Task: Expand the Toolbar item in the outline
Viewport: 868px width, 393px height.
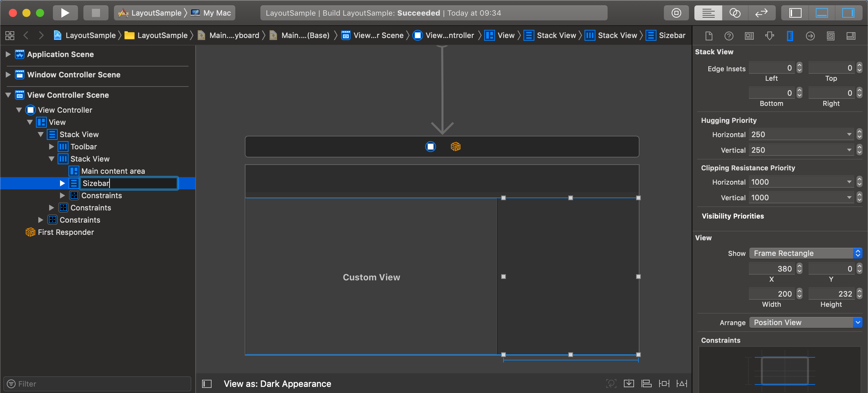Action: click(x=52, y=147)
